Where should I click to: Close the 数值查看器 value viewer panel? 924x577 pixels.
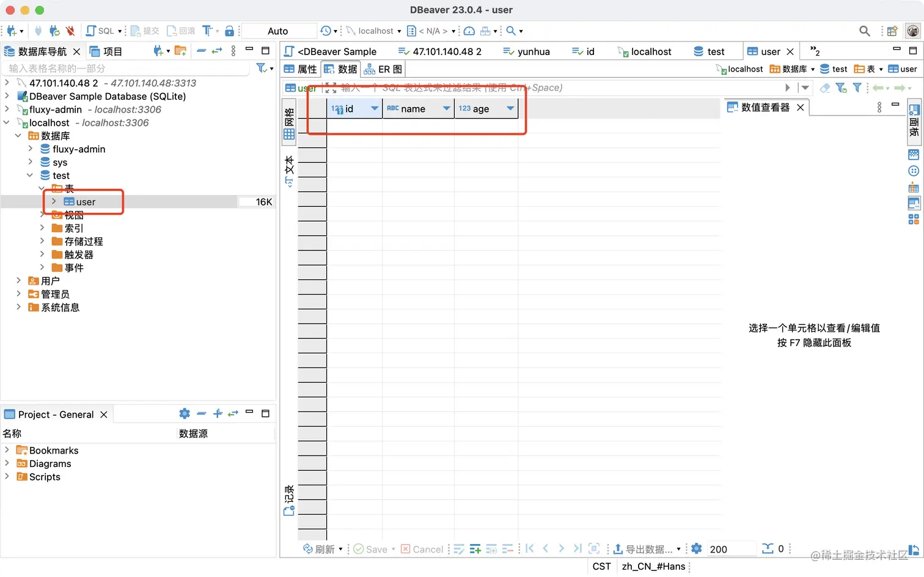(x=800, y=107)
